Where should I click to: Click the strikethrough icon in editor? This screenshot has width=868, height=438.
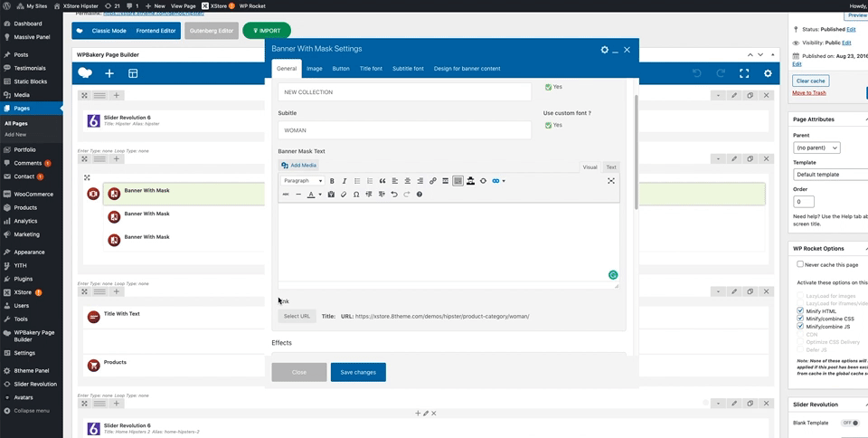286,195
